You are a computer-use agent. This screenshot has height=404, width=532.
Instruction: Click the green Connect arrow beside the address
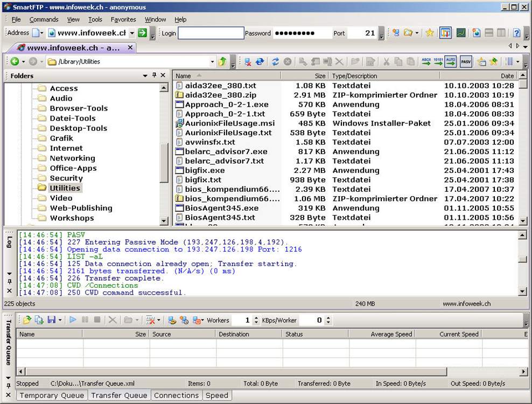click(143, 33)
